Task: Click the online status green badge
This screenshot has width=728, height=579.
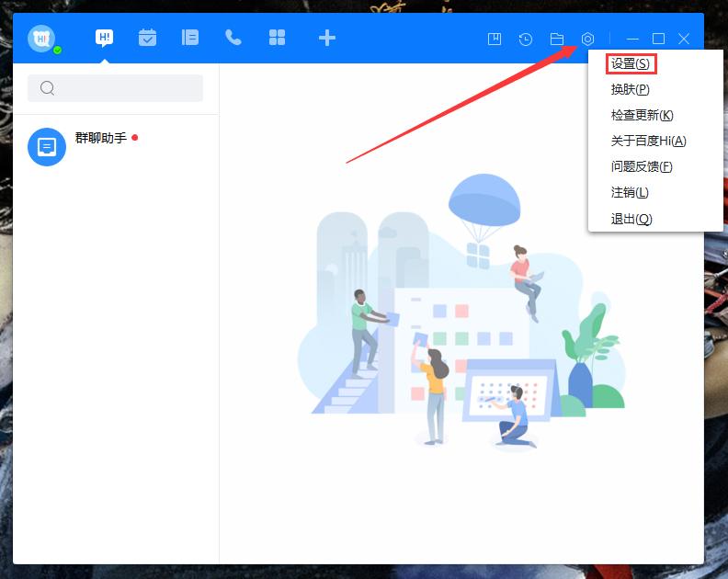Action: point(58,50)
